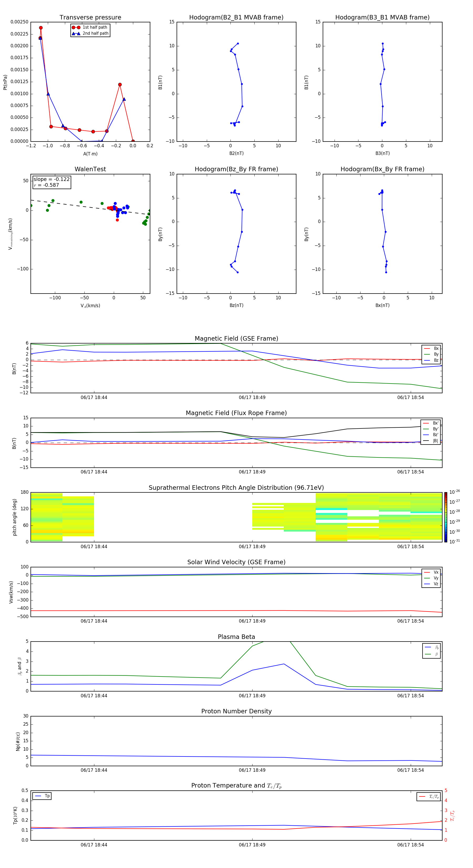The height and width of the screenshot is (868, 473).
Task: Click the Bx' legend entry in Flux Rope plot
Action: click(x=431, y=423)
